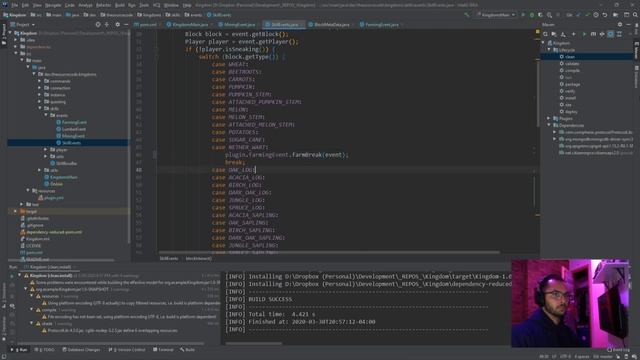Select the Maven 'package' lifecycle goal
Screen dimensions: 640x360
click(572, 84)
